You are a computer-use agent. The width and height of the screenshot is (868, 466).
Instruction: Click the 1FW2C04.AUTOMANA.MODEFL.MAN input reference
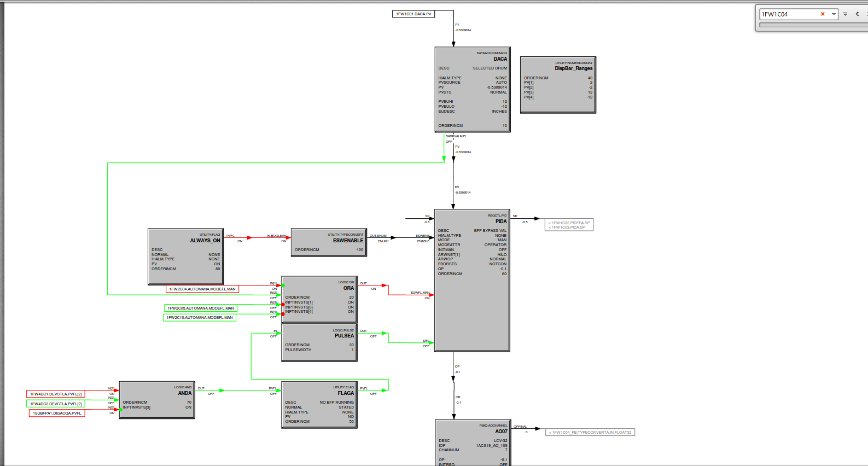tap(202, 289)
